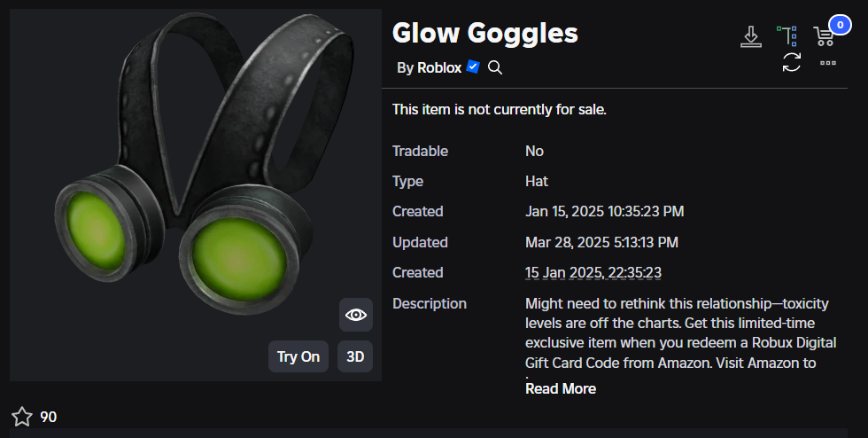
Task: Open the asset dependency tree icon
Action: coord(787,36)
